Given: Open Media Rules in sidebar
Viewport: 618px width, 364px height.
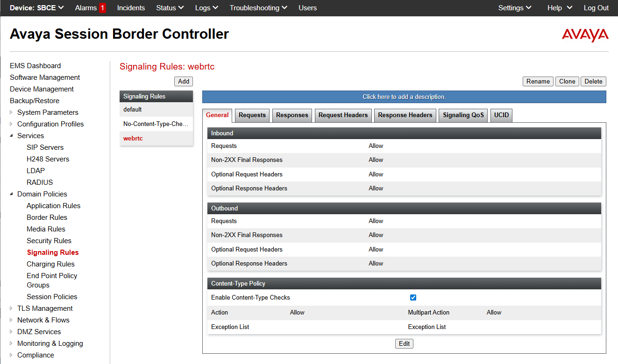Looking at the screenshot, I should pos(46,229).
